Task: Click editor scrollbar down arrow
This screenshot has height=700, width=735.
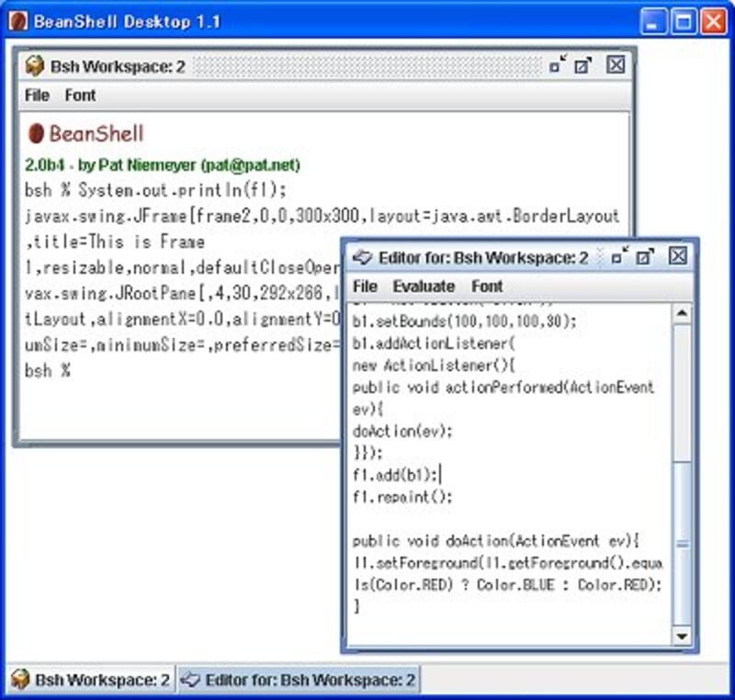Action: [682, 636]
